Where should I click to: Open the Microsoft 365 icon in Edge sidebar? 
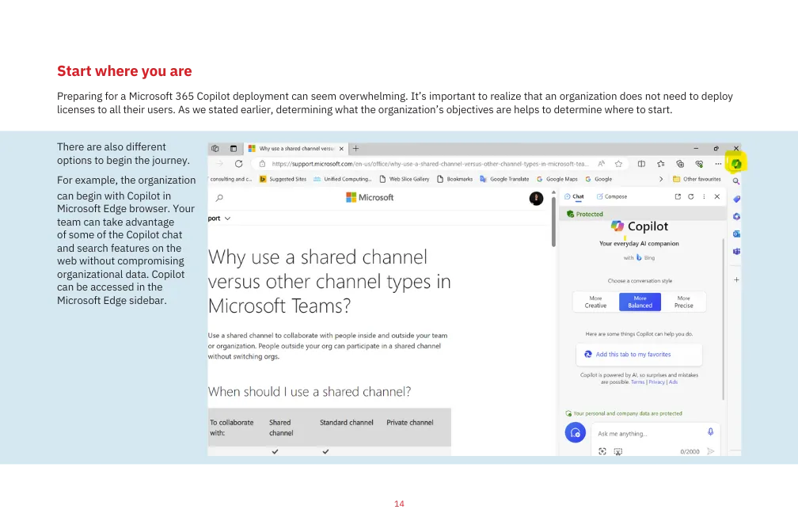pyautogui.click(x=736, y=216)
